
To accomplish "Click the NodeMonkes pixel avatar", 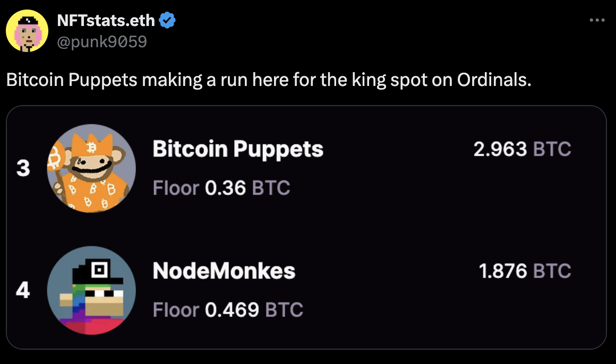I will click(x=91, y=290).
